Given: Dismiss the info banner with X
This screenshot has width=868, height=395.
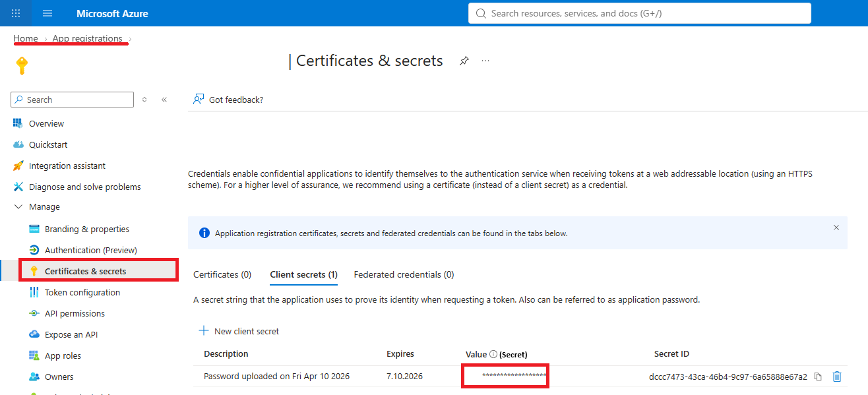Looking at the screenshot, I should [836, 228].
